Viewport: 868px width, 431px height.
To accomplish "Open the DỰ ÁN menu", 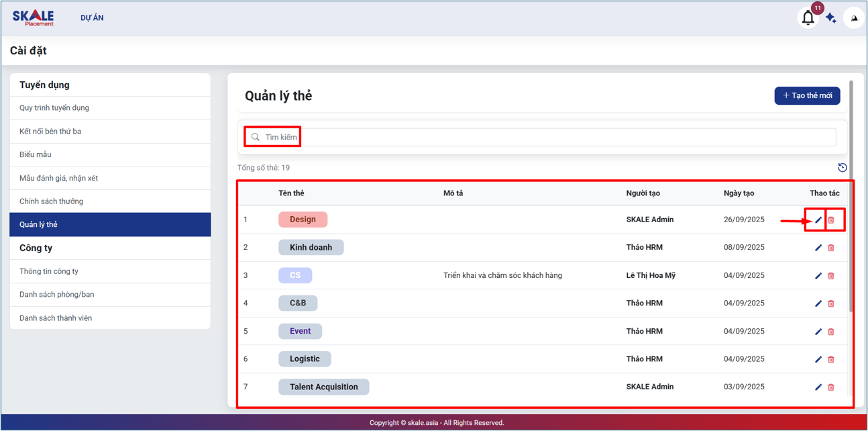I will (92, 18).
